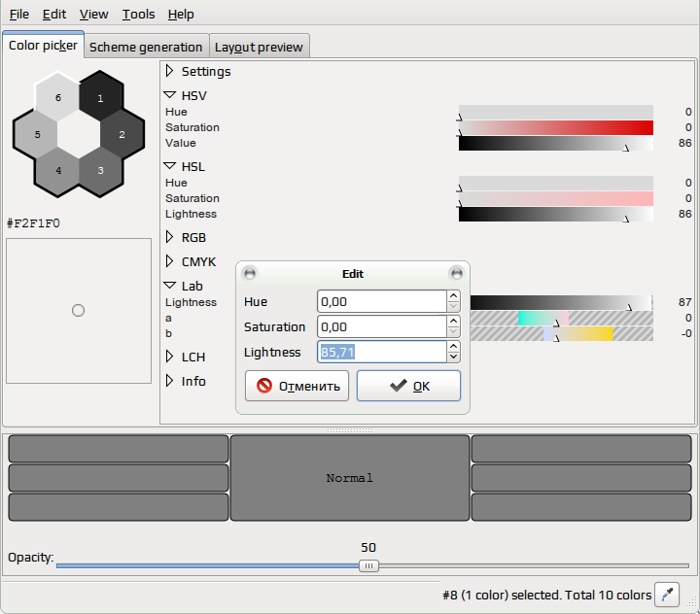
Task: Click the HSV Hue slider bar
Action: (556, 112)
